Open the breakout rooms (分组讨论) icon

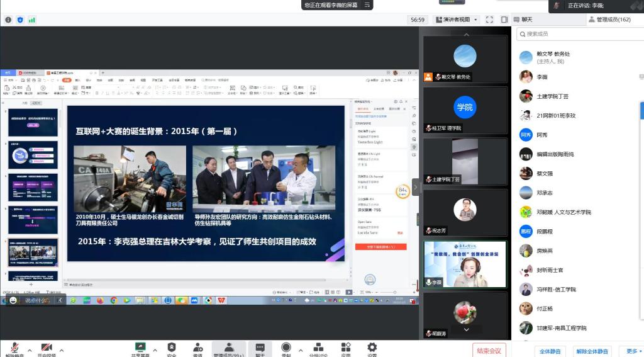pyautogui.click(x=318, y=348)
